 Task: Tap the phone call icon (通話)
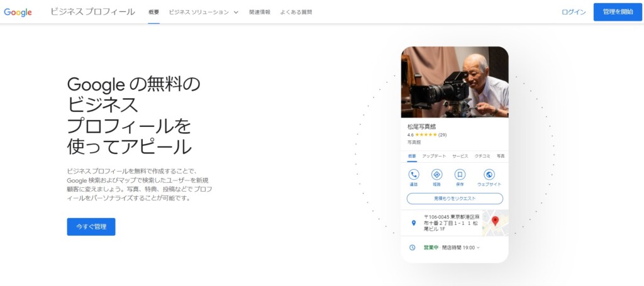point(414,174)
